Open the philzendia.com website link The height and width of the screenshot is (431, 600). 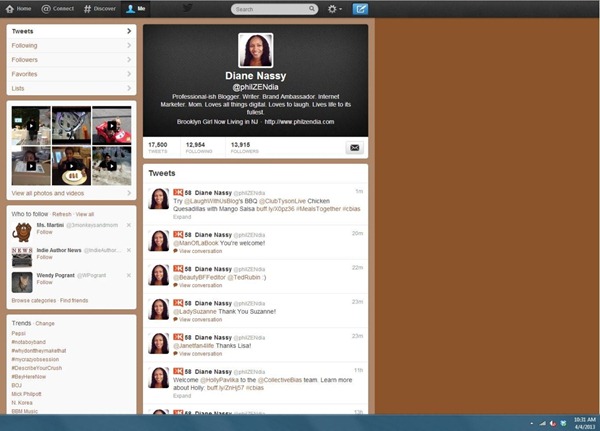299,122
